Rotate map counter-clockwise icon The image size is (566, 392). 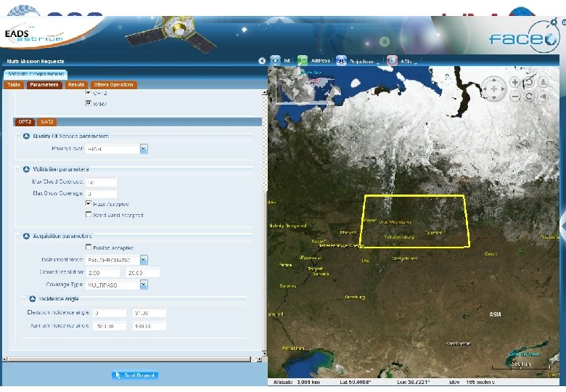tap(529, 82)
